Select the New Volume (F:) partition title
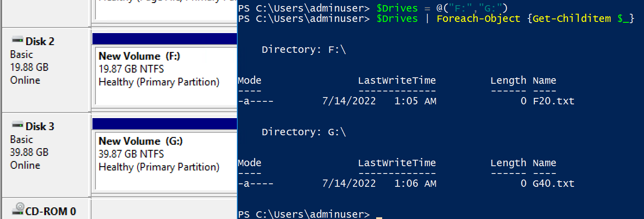Screen dimensions: 644x219 point(139,56)
